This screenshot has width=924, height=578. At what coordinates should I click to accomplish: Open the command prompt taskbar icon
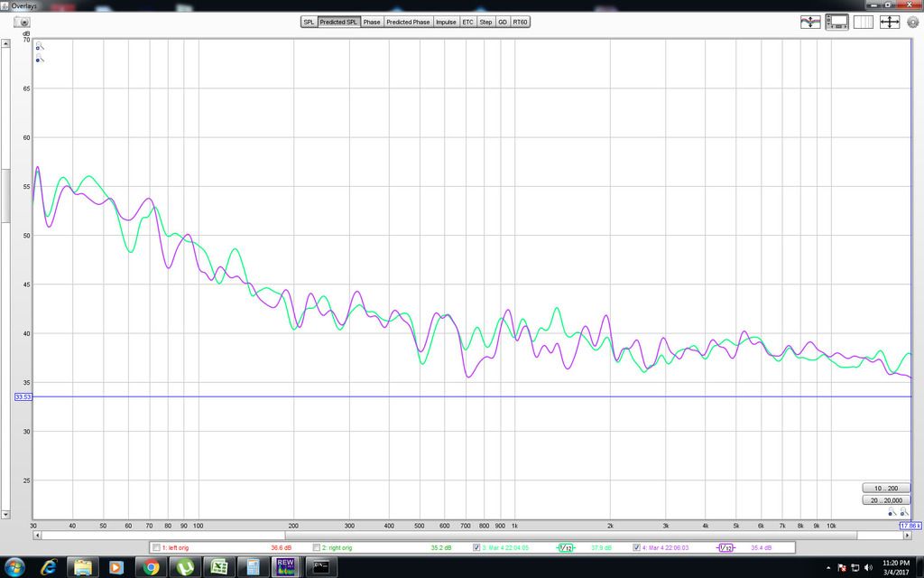tap(321, 567)
